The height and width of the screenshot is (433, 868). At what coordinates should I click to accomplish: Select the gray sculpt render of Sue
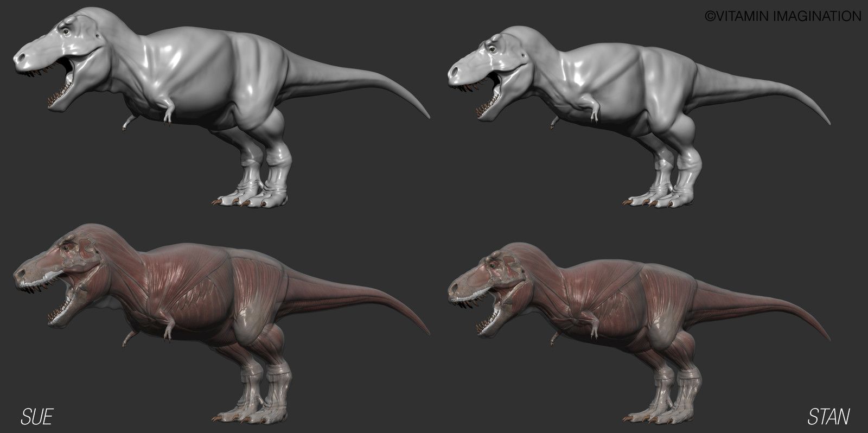click(x=221, y=107)
